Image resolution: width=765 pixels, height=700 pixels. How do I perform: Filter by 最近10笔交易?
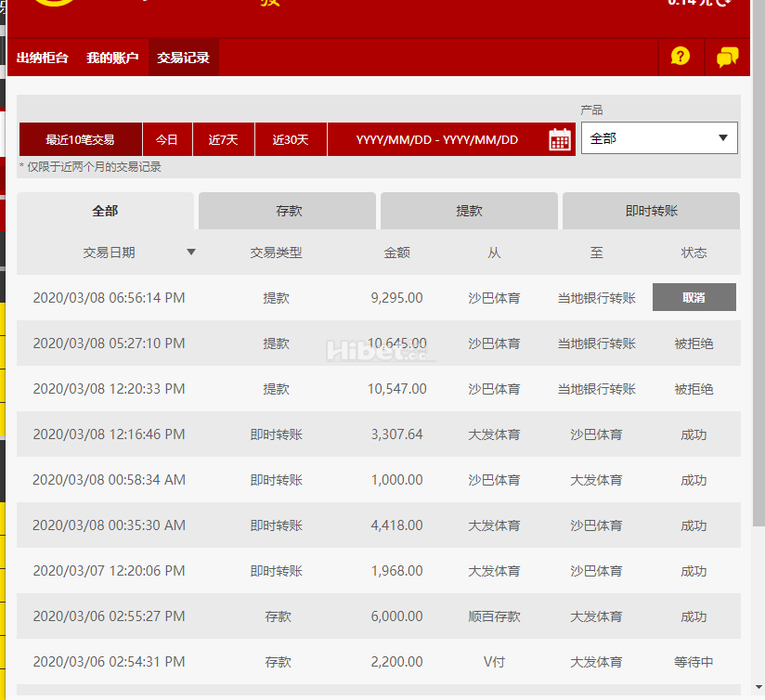[x=80, y=140]
